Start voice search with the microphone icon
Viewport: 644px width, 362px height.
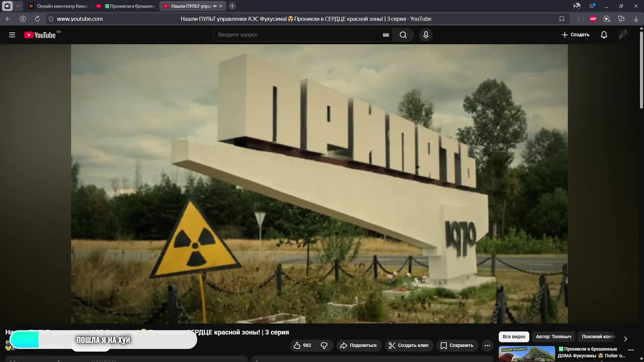[x=426, y=35]
